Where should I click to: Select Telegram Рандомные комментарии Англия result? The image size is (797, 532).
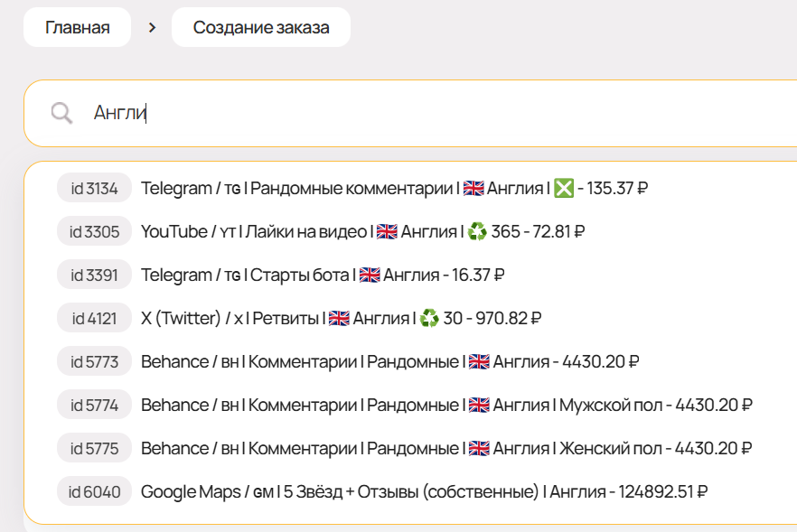click(x=394, y=189)
